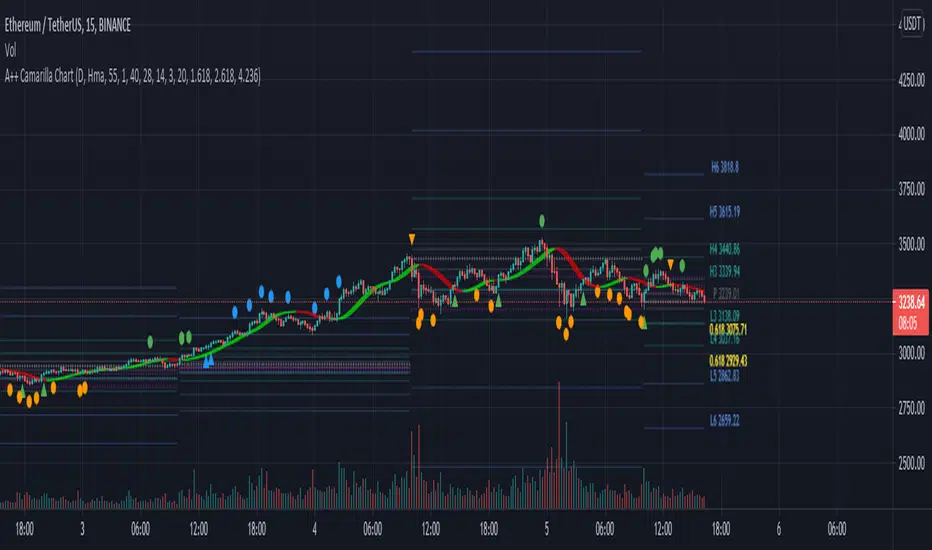Select the 0.618 3075.71 Fibonacci label
932x550 pixels.
728,329
